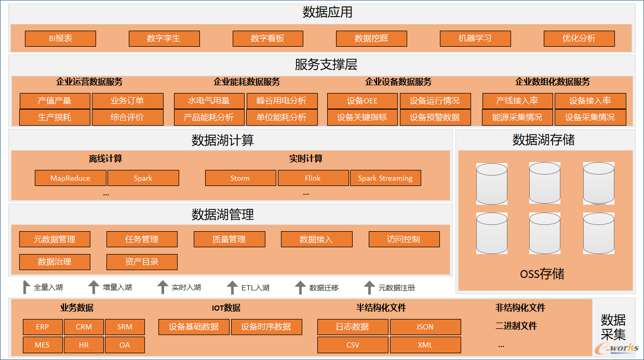
Task: Click the 机器学习 box
Action: coord(475,38)
